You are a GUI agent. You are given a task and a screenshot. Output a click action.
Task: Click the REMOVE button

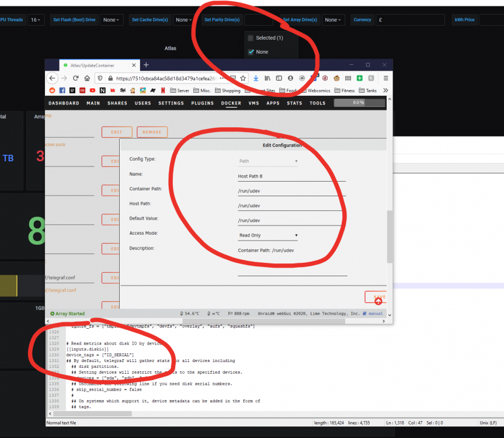coord(152,132)
